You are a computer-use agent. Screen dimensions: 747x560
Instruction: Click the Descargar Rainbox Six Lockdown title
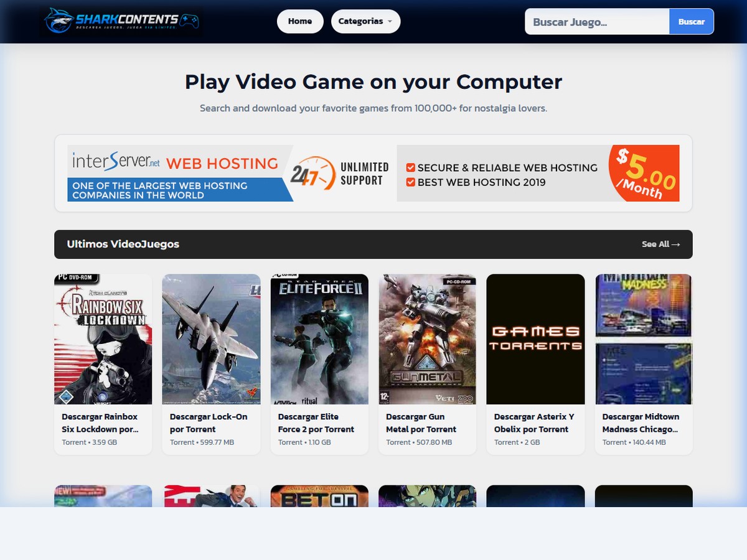click(x=100, y=423)
